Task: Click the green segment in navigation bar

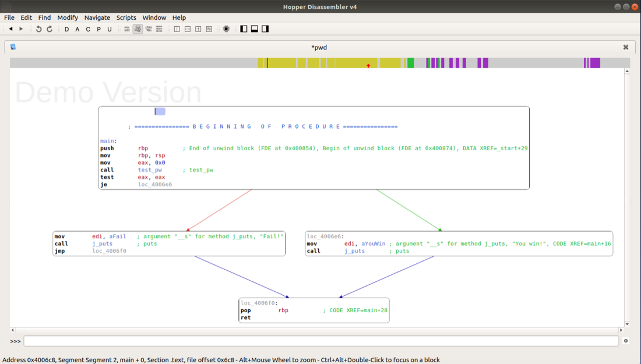Action: (410, 63)
